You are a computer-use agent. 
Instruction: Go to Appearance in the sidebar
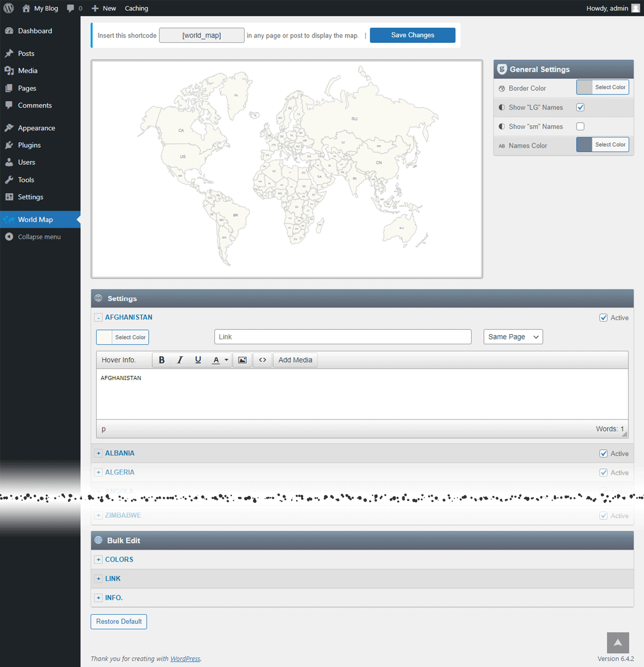tap(36, 128)
